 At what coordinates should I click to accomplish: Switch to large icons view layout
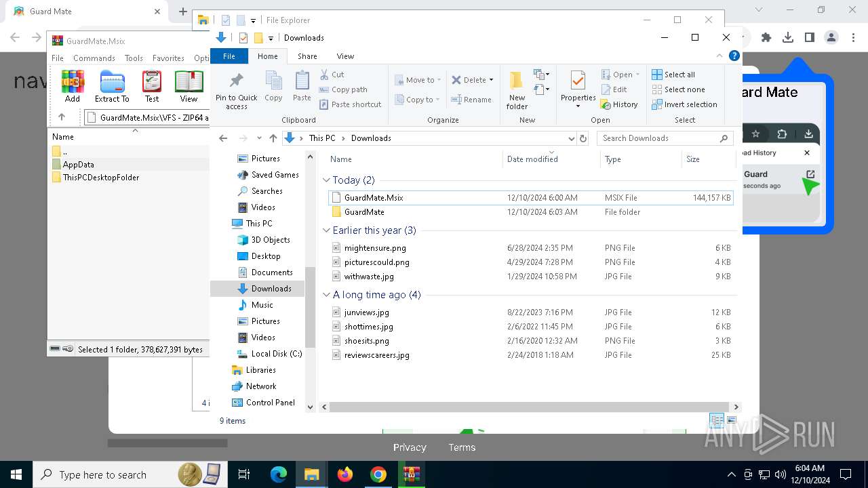[x=731, y=421]
